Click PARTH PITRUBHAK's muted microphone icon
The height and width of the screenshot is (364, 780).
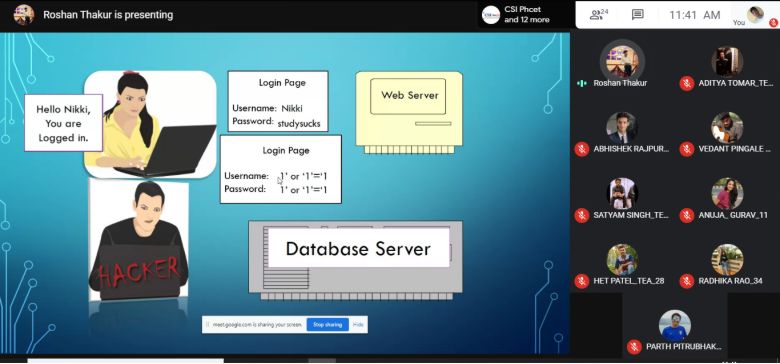pyautogui.click(x=634, y=347)
